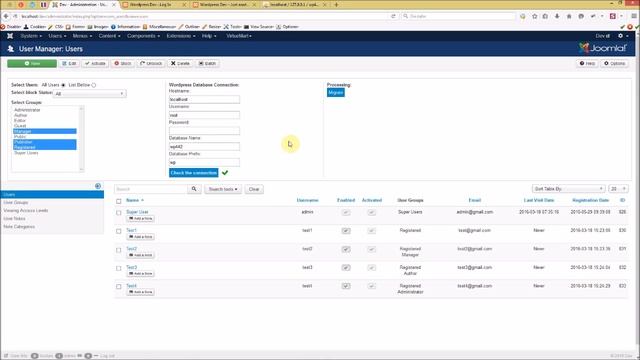Open the Menus menu
Viewport: 640px width, 360px height.
coord(82,36)
